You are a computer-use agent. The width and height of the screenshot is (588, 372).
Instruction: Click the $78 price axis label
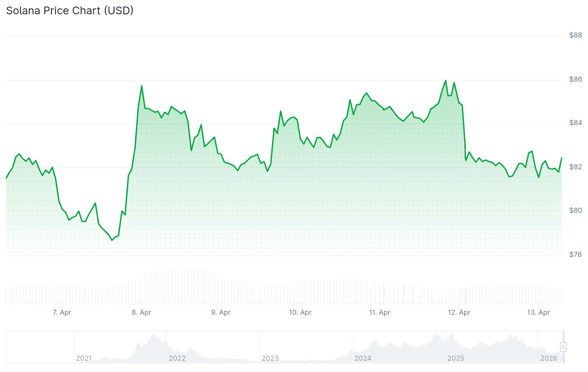(575, 255)
